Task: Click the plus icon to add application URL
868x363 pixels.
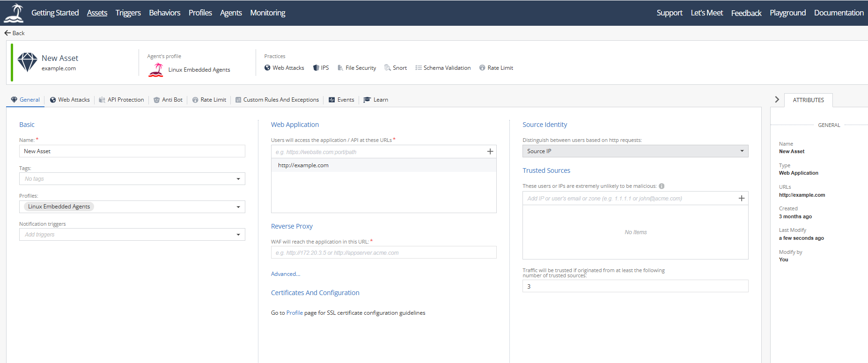Action: [490, 151]
